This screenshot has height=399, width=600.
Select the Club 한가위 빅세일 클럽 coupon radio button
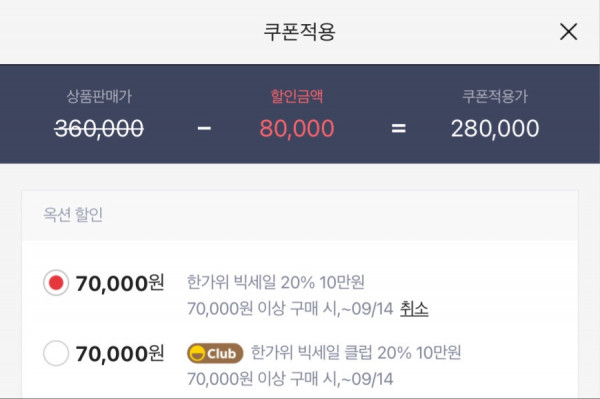(x=56, y=353)
